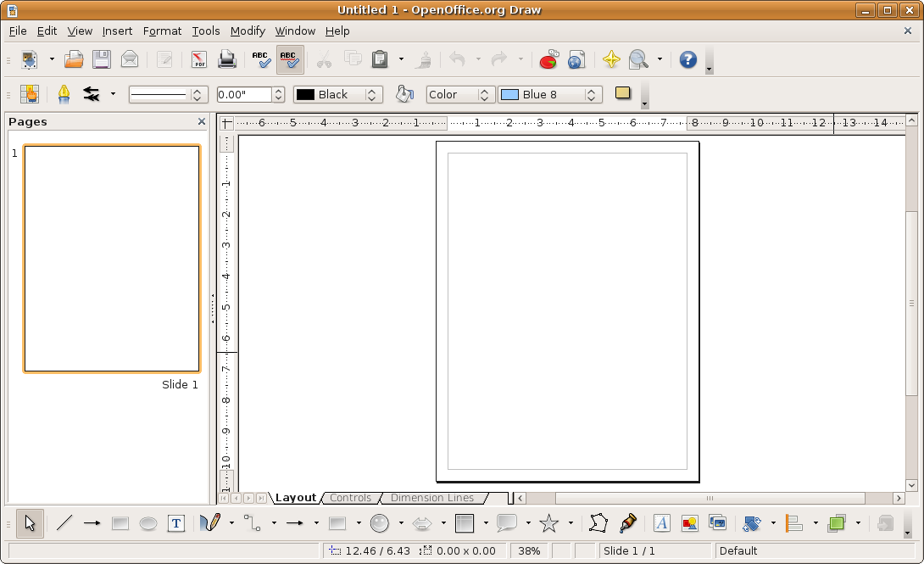Click vertical scrollbar down arrow

coord(911,486)
